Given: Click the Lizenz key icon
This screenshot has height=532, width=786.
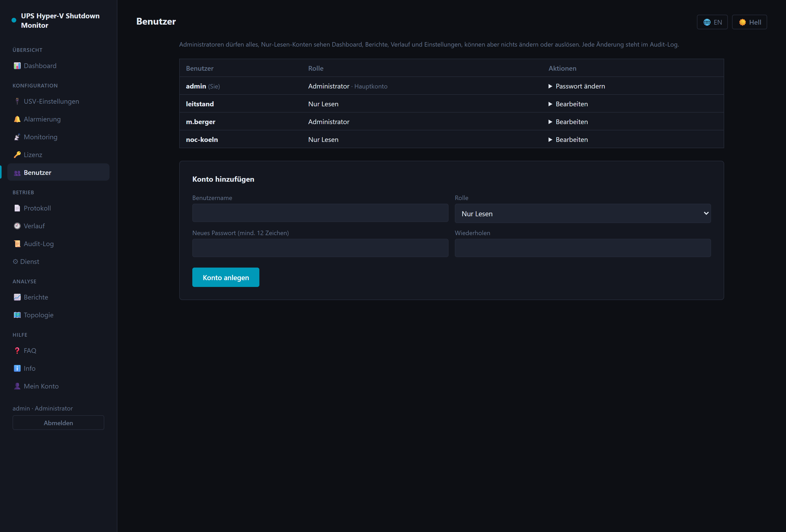Looking at the screenshot, I should tap(17, 155).
